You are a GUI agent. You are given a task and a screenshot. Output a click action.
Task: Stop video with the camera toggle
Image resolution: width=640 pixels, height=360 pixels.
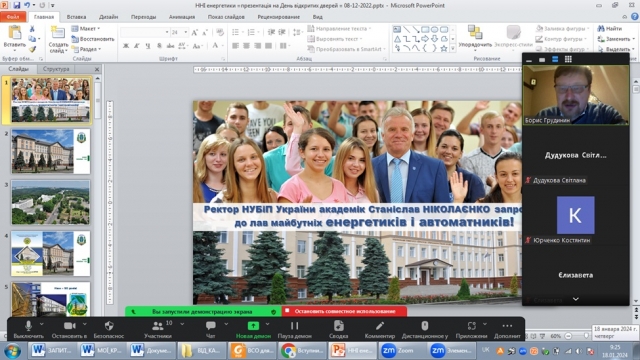click(x=69, y=329)
